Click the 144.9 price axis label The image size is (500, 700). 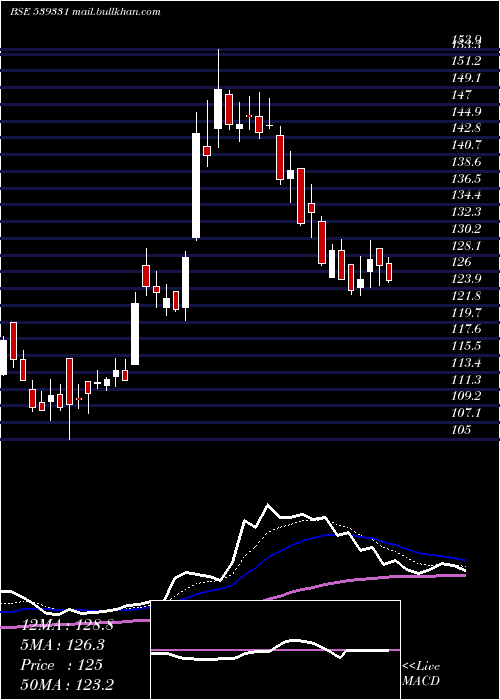point(467,111)
